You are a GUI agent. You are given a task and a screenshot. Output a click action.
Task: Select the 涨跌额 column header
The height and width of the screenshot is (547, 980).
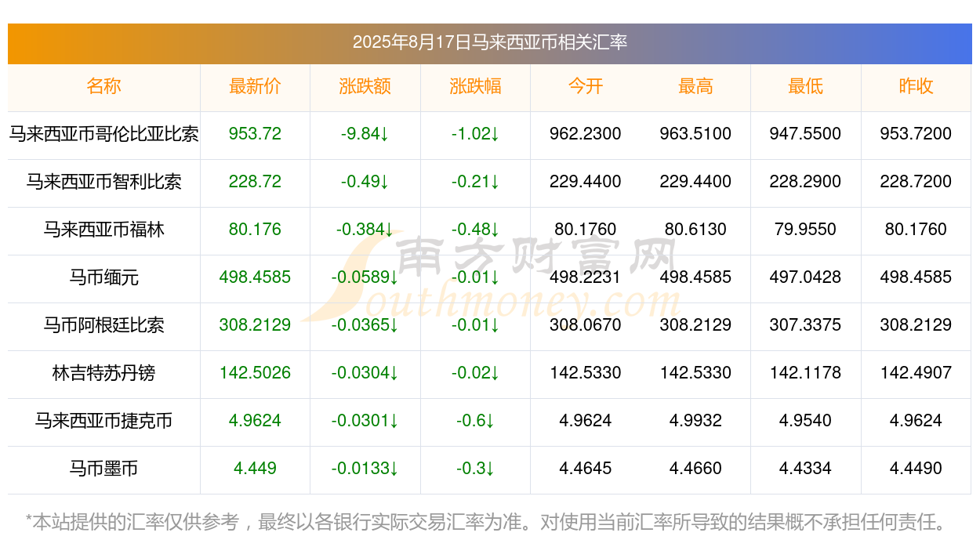(x=365, y=86)
